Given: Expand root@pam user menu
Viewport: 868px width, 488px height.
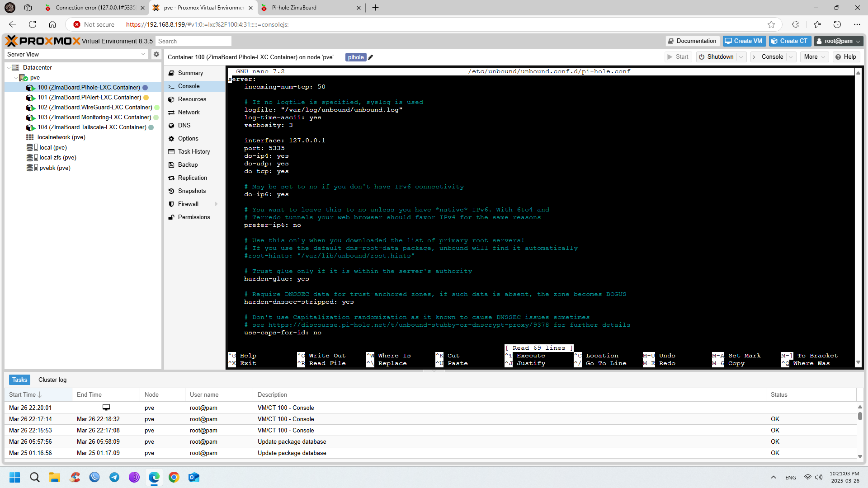Looking at the screenshot, I should coord(839,41).
